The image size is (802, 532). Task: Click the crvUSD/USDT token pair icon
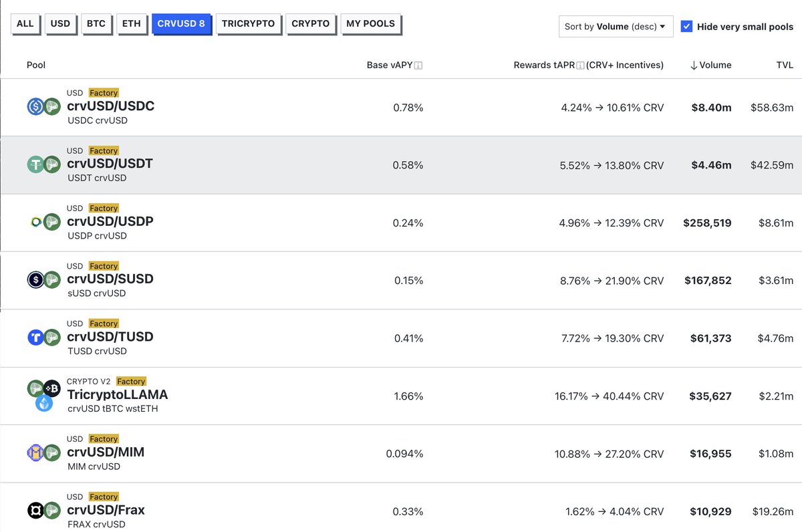tap(44, 164)
